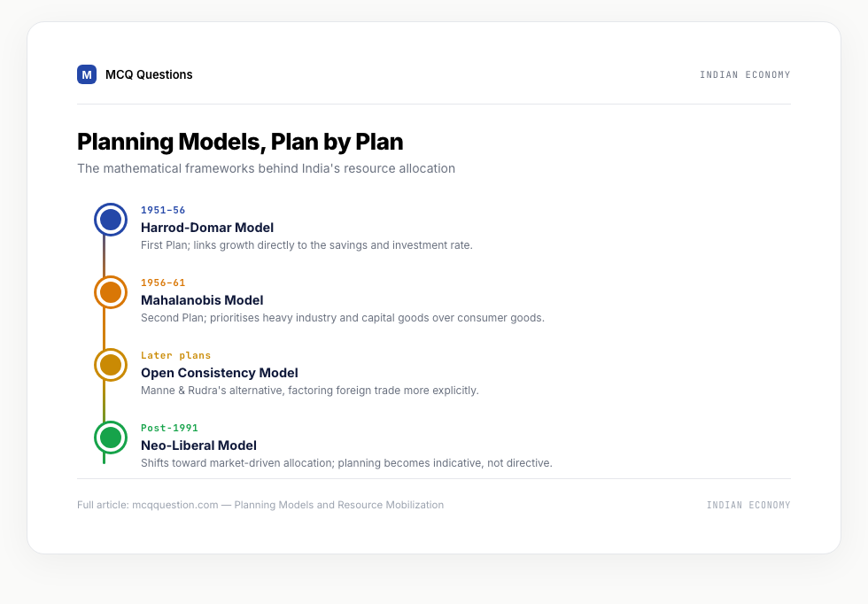
Task: Select the orange 1956-61 timeline marker
Action: tap(111, 292)
